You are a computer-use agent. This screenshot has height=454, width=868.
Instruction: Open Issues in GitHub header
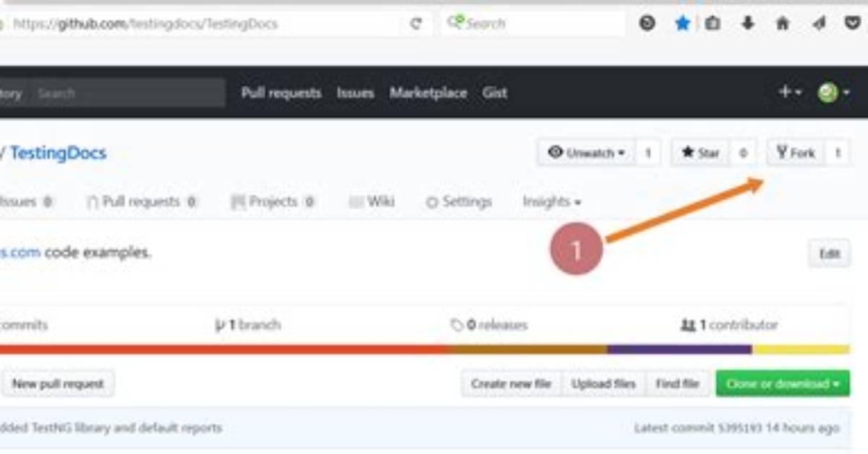pos(355,93)
